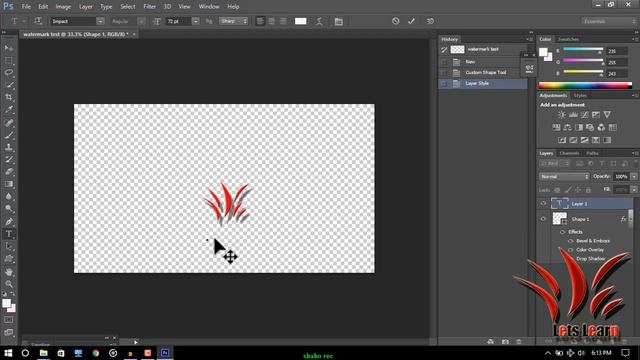Viewport: 640px width, 360px height.
Task: Click the foreground color swatch in the toolbox
Action: (x=6, y=303)
